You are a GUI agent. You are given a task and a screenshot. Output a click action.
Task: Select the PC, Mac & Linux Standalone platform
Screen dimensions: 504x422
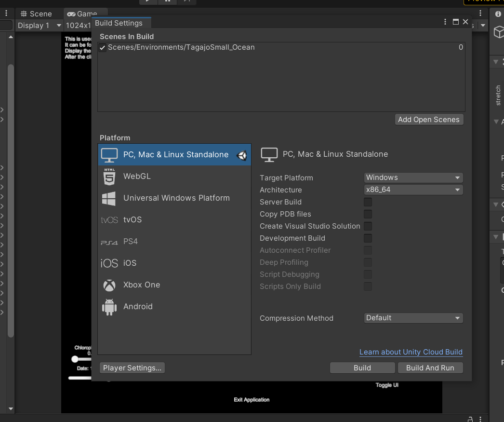pyautogui.click(x=174, y=154)
